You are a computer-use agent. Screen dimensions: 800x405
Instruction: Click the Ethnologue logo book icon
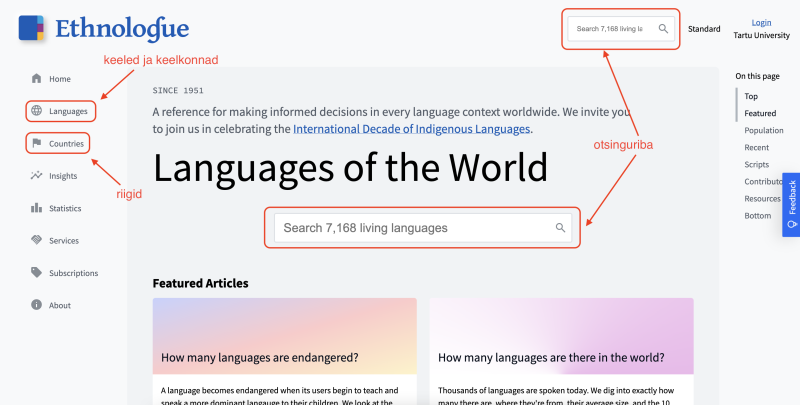31,28
